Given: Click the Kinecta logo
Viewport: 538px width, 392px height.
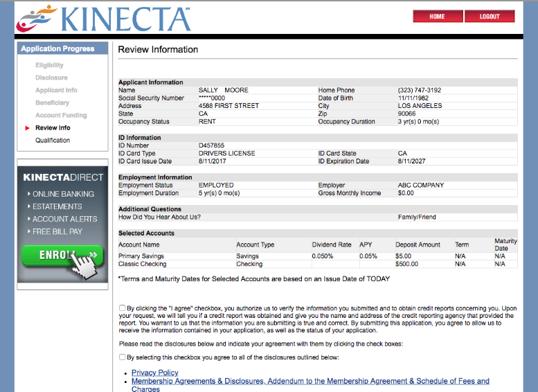Looking at the screenshot, I should (x=103, y=19).
